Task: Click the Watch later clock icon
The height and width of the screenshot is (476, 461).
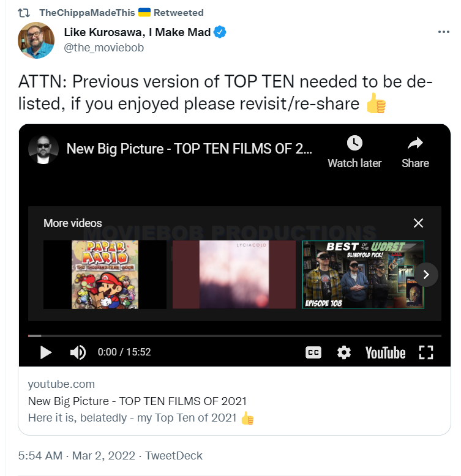Action: (354, 143)
